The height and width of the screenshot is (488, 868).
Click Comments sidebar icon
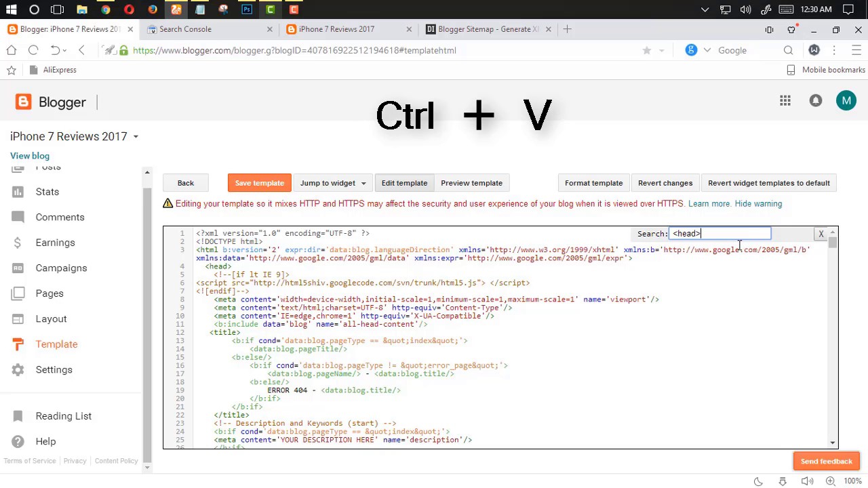click(18, 217)
